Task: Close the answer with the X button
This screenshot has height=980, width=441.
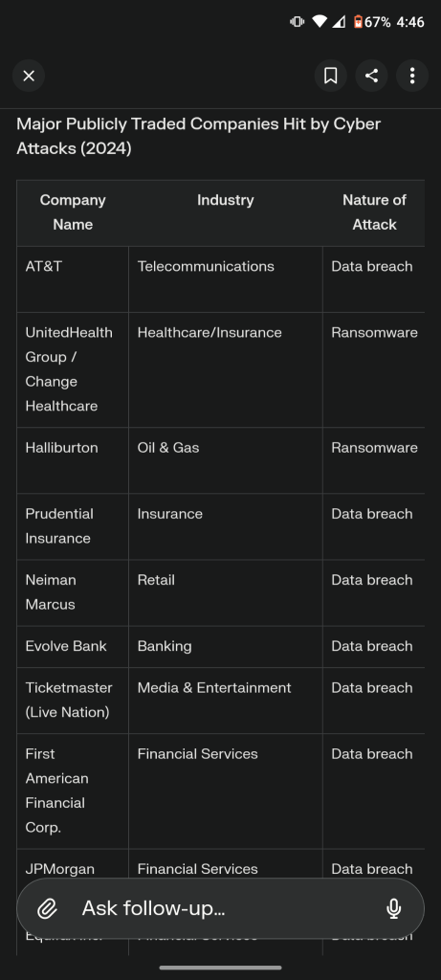Action: [29, 77]
